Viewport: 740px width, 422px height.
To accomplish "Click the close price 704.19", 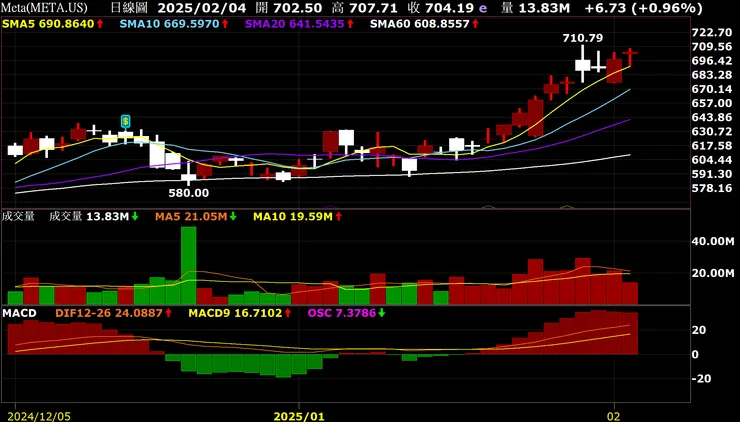I will (449, 8).
